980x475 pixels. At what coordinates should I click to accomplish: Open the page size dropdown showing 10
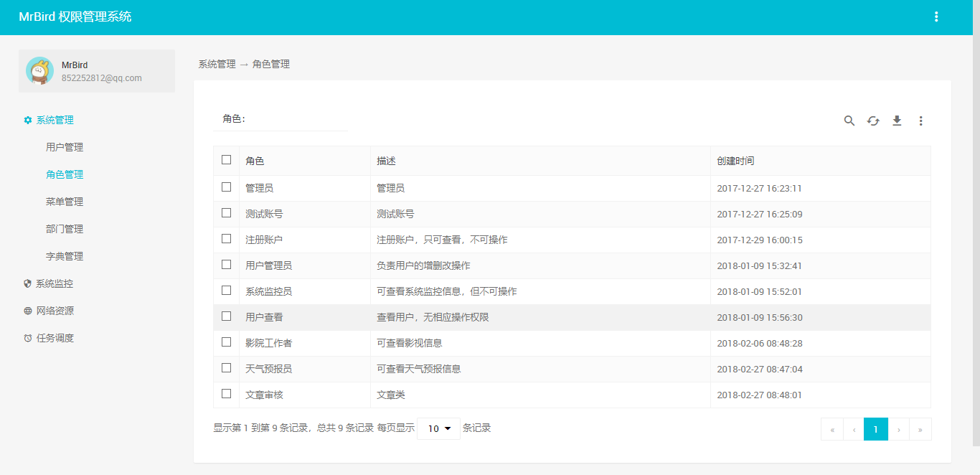point(438,428)
